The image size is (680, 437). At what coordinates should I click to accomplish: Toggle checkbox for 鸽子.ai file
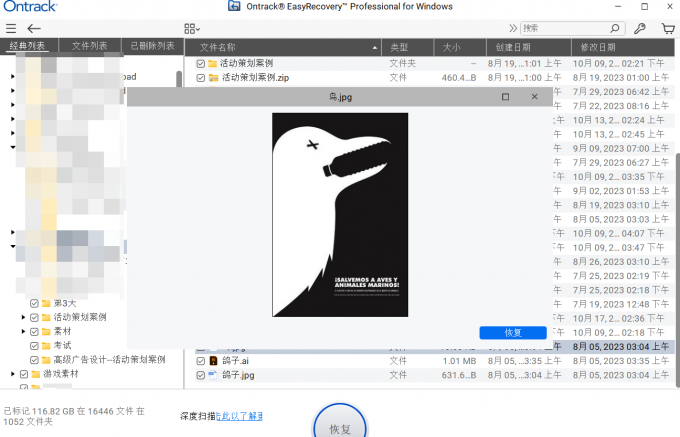(x=200, y=361)
